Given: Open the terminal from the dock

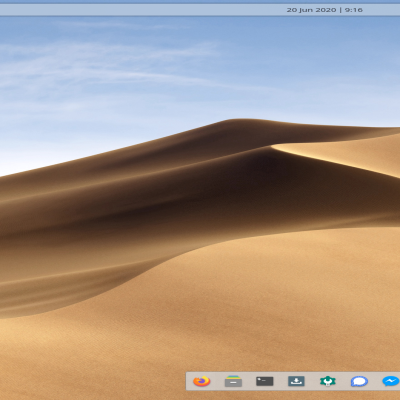Looking at the screenshot, I should (x=265, y=381).
